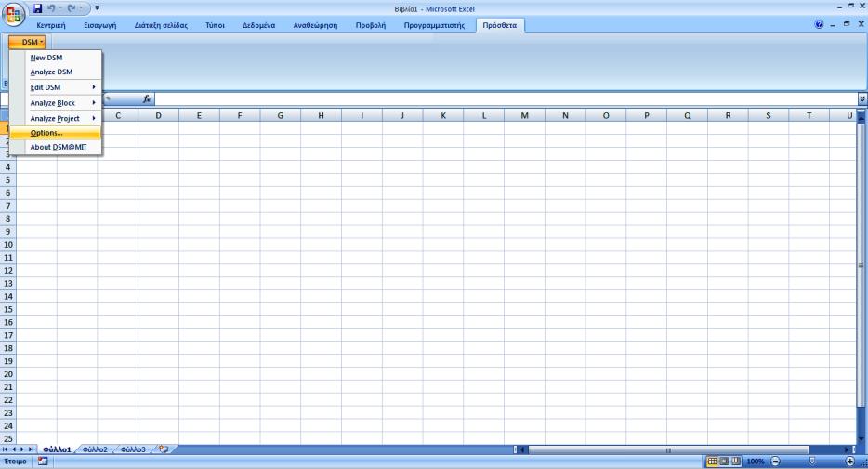Select row 12 header
The height and width of the screenshot is (469, 868).
coord(7,271)
